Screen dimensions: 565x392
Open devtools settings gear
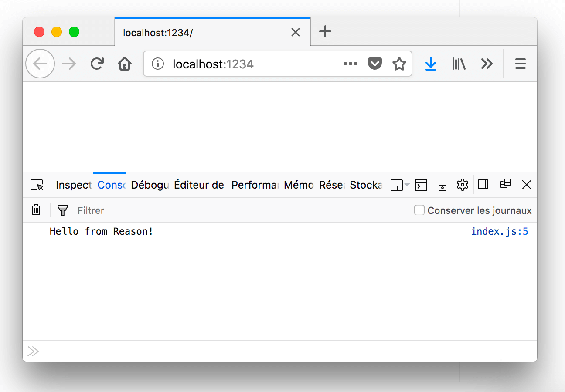[x=462, y=185]
